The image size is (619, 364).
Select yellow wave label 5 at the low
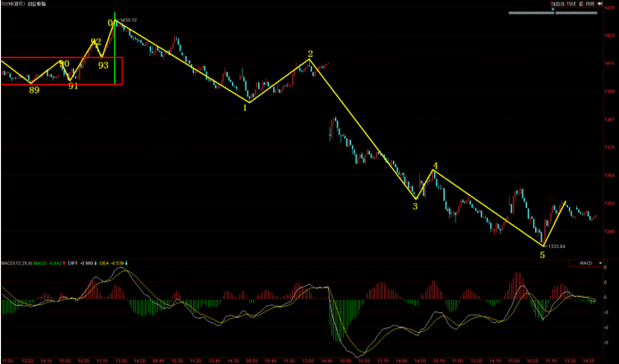542,255
